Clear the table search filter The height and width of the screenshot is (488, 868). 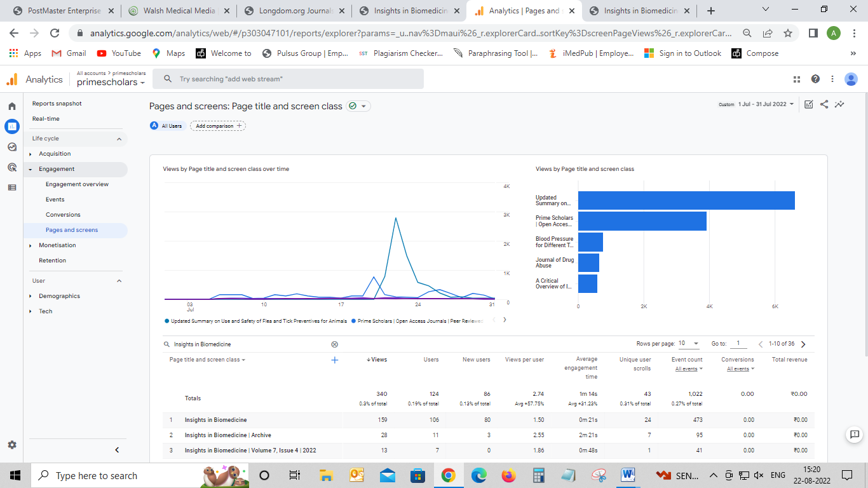[x=334, y=344]
